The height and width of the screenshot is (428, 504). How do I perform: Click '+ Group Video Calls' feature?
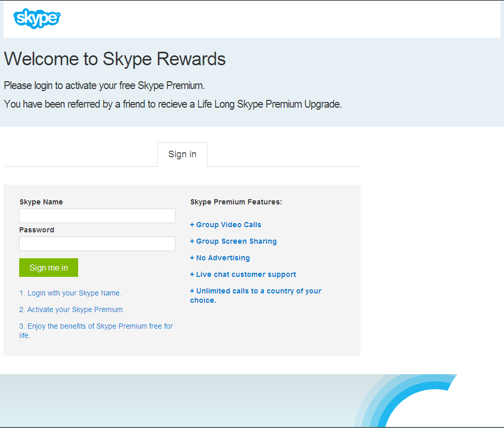226,225
